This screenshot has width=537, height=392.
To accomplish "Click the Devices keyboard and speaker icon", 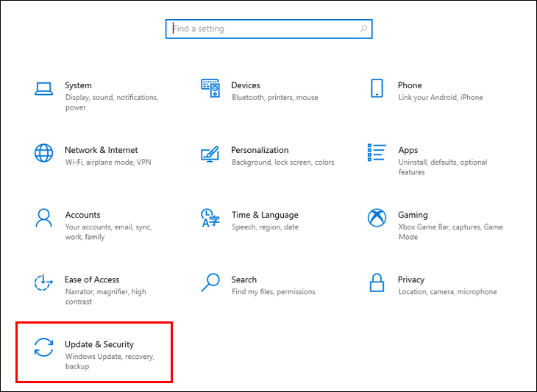I will click(x=210, y=88).
